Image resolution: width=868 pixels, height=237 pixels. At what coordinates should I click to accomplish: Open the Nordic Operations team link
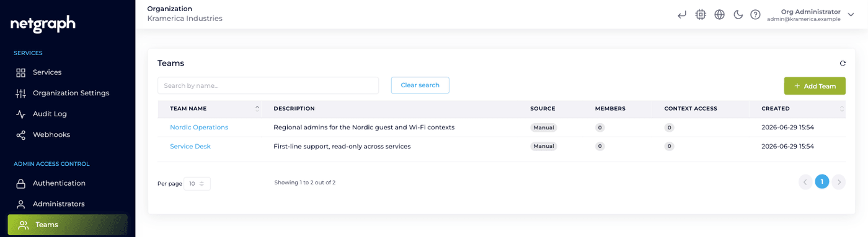coord(199,127)
